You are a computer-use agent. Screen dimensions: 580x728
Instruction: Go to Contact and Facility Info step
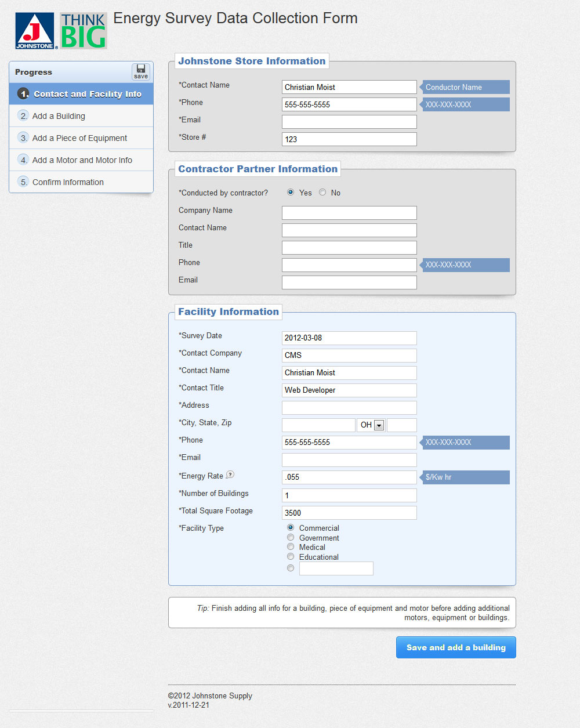[81, 94]
